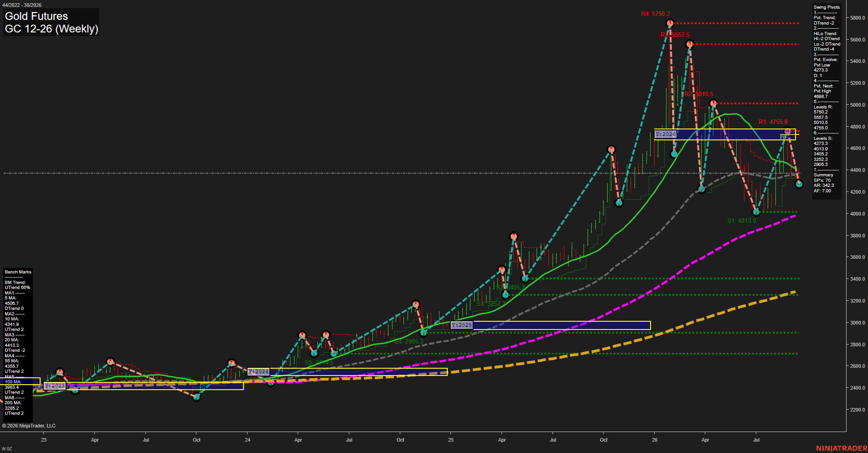
Task: Select the R2: 5010.5 resistance label
Action: (699, 94)
